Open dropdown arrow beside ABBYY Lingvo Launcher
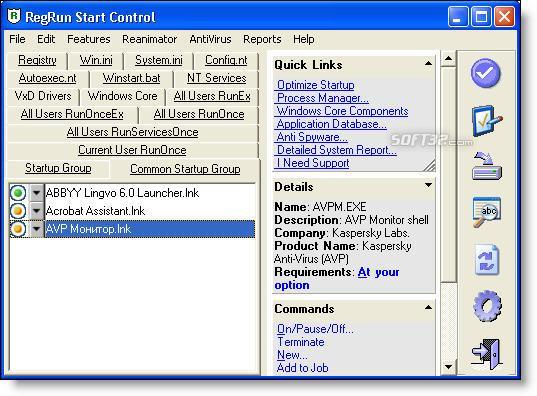This screenshot has height=396, width=537. [x=36, y=193]
